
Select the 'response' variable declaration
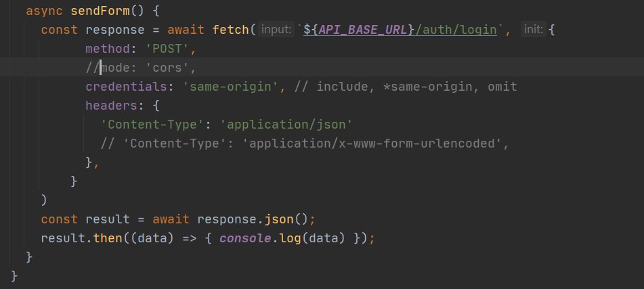(x=115, y=30)
